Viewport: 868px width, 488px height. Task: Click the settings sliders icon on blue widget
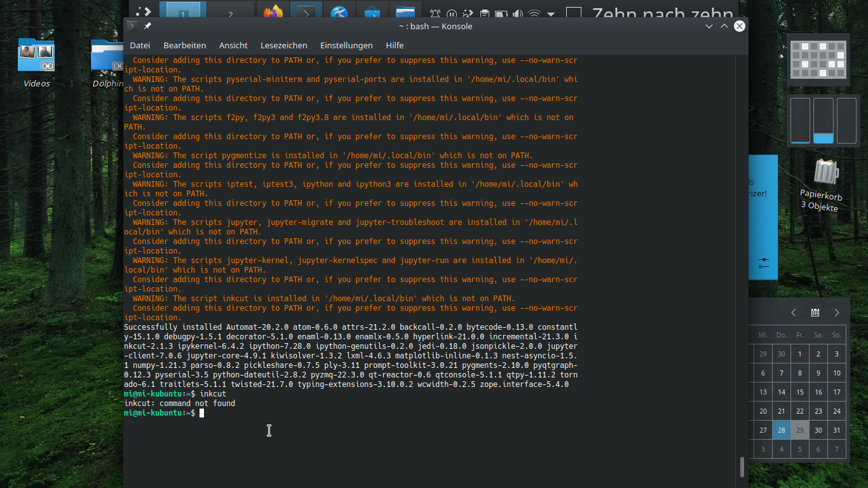[x=764, y=262]
